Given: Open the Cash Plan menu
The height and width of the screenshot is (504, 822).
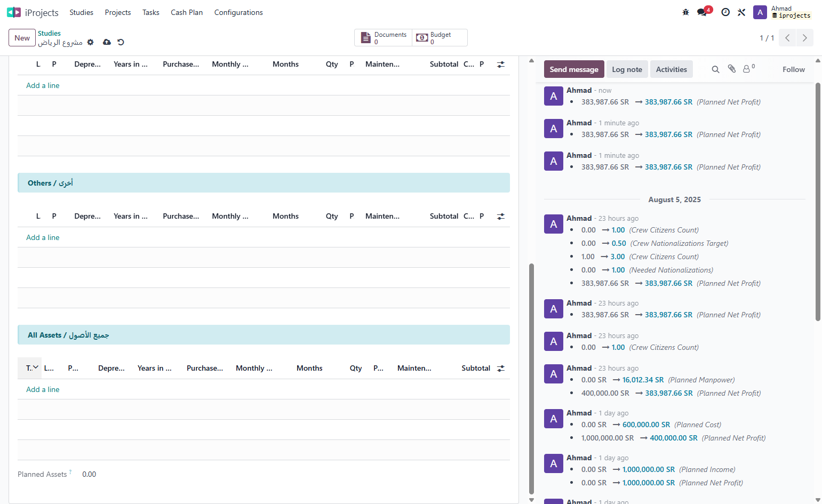Looking at the screenshot, I should click(x=187, y=12).
